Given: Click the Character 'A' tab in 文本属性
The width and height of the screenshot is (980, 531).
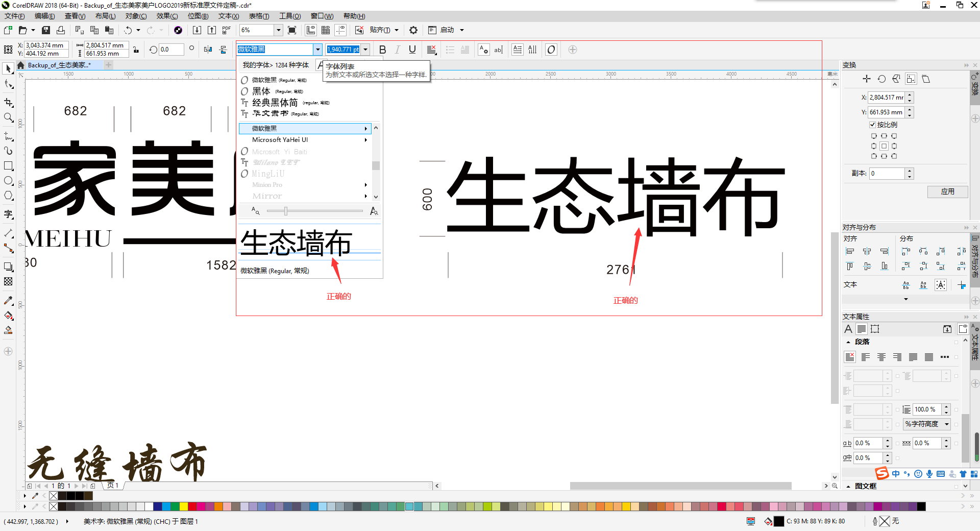Looking at the screenshot, I should (x=848, y=329).
